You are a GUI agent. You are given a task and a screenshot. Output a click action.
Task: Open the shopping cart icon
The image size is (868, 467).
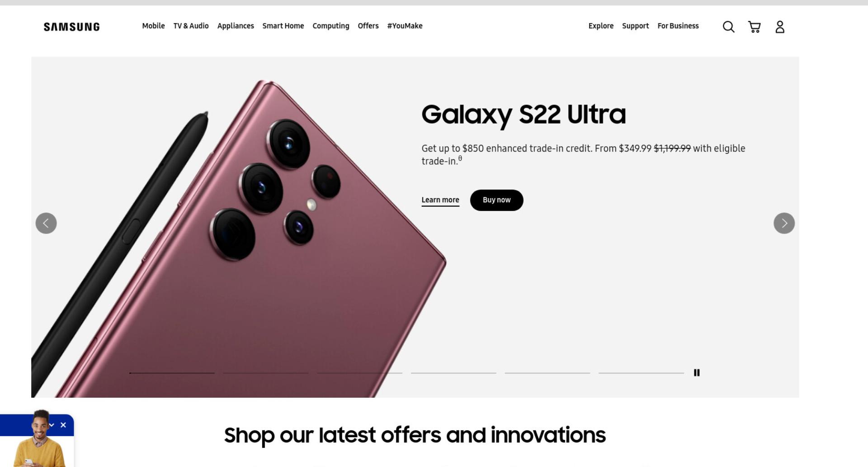click(754, 27)
